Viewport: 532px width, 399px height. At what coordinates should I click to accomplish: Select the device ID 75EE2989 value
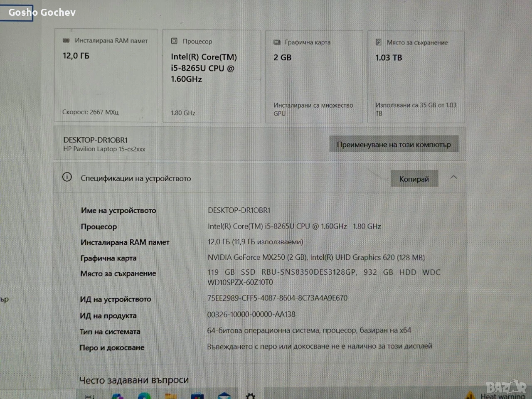click(277, 298)
